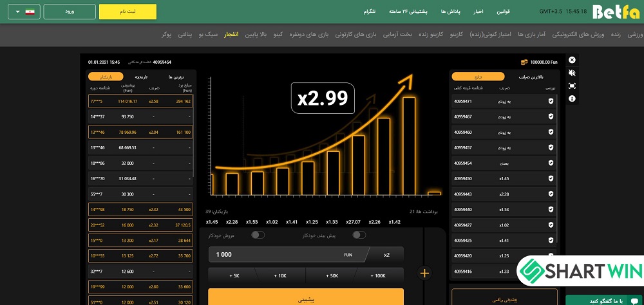Image resolution: width=644 pixels, height=305 pixels.
Task: Toggle پیش بینی خودکار auto-bet switch
Action: point(359,235)
